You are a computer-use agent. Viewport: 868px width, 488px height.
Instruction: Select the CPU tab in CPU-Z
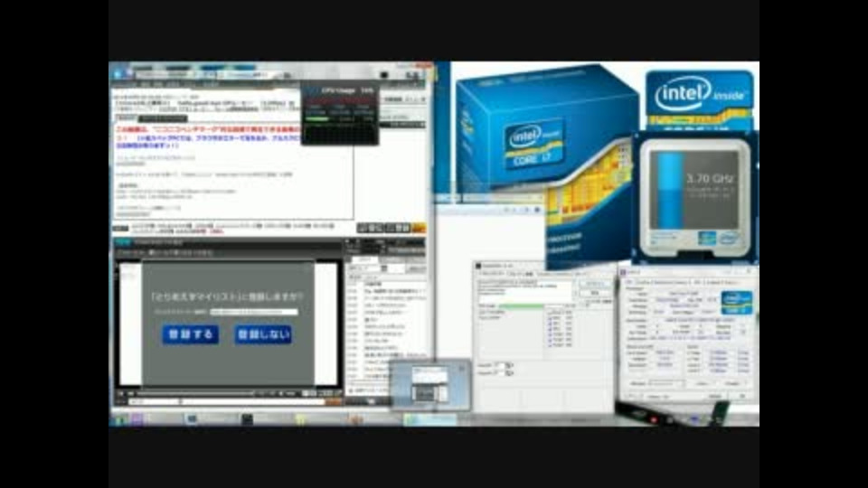(x=630, y=282)
